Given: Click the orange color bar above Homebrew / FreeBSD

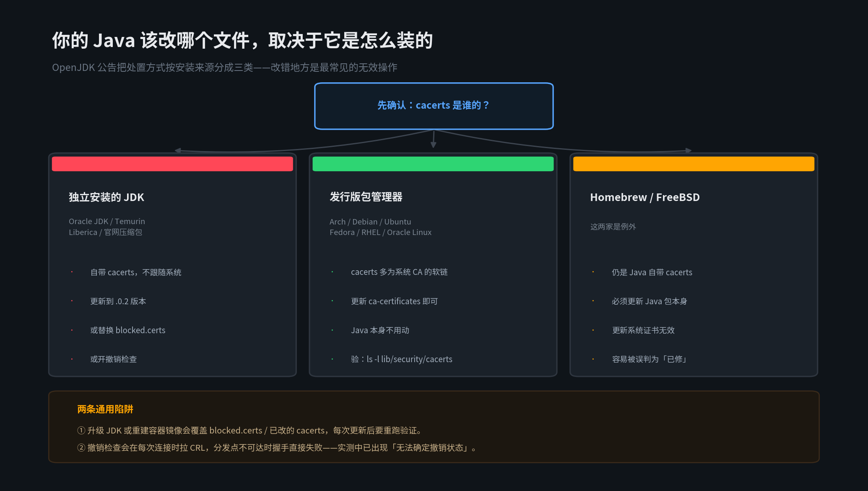Looking at the screenshot, I should (x=694, y=164).
